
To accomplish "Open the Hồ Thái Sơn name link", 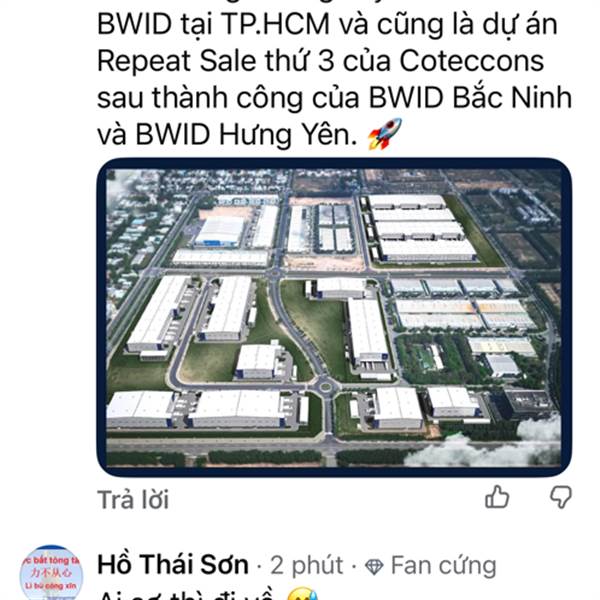I will (173, 565).
